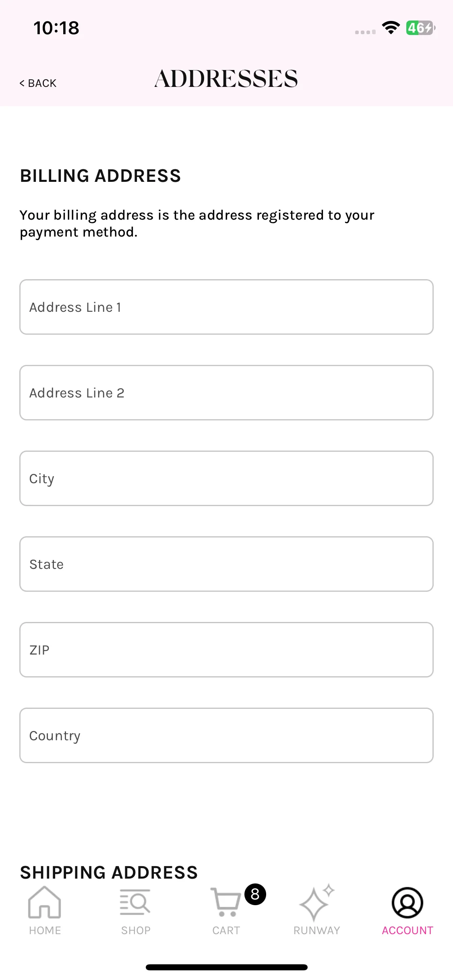The image size is (453, 980).
Task: Focus the Address Line 2 field
Action: (x=226, y=393)
